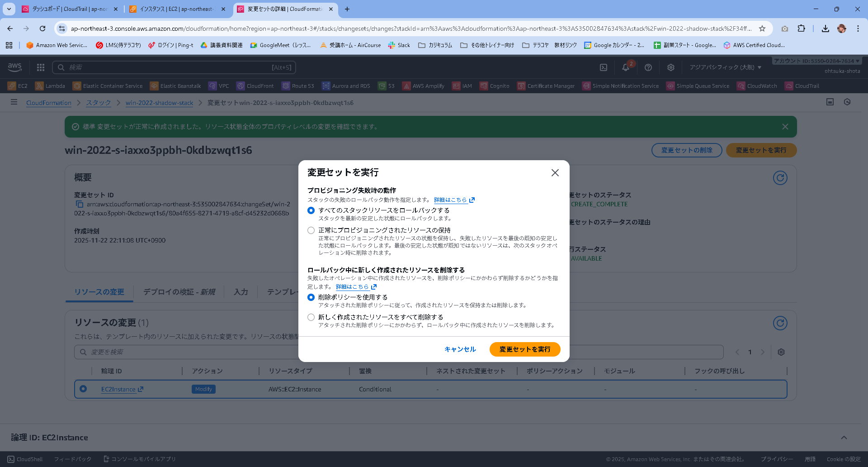Screen dimensions: 868x467
Task: Switch to 入力 tab
Action: [x=241, y=292]
